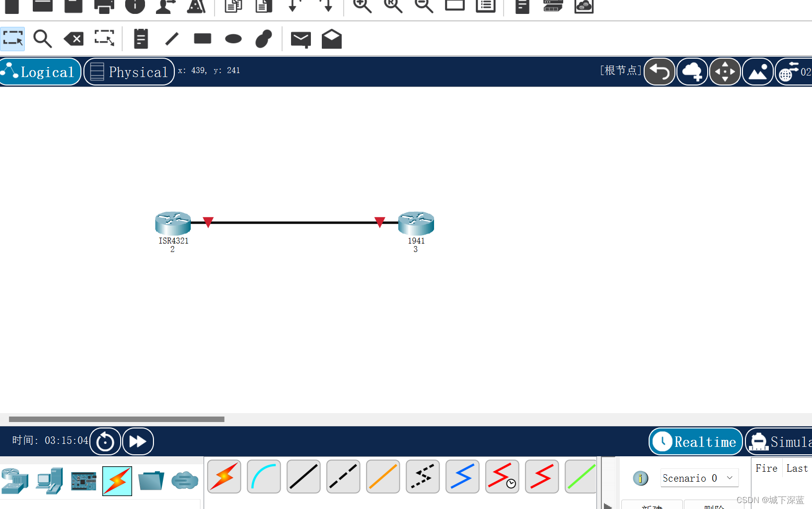The width and height of the screenshot is (812, 509).
Task: Select the Draw Freeform tool
Action: 264,39
